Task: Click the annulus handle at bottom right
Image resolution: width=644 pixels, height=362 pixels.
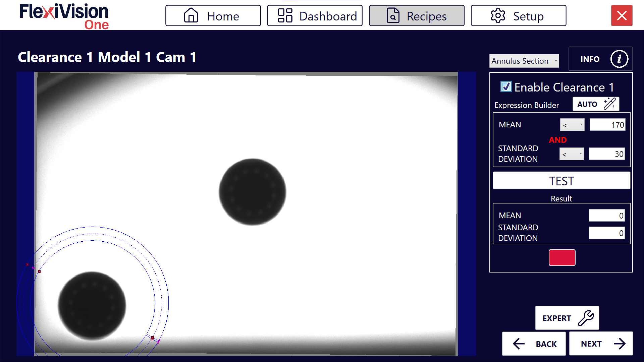Action: (x=152, y=338)
